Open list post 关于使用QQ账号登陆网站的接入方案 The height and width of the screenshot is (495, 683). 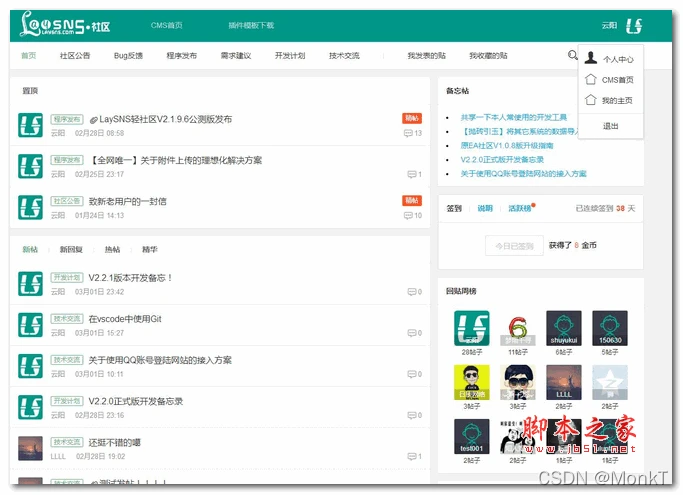coord(160,360)
